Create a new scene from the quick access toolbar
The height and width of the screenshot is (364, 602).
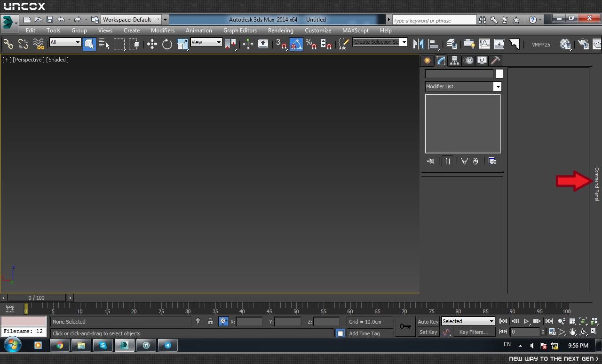tap(27, 20)
